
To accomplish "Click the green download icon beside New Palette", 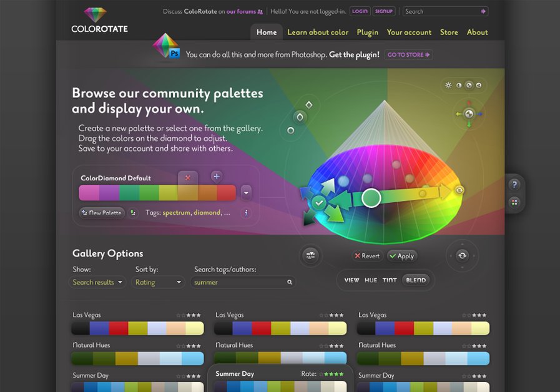I will (x=133, y=212).
